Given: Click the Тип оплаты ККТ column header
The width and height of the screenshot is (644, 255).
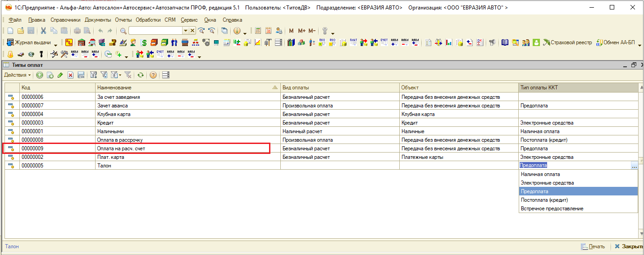Looking at the screenshot, I should click(578, 88).
